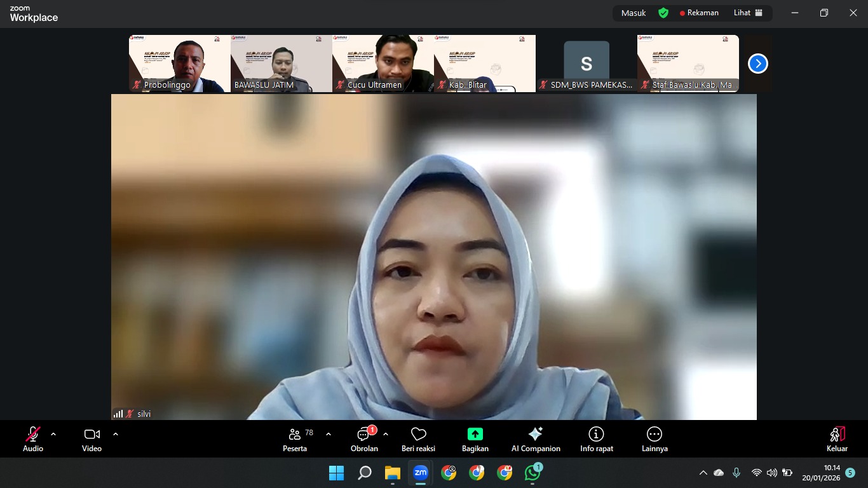Viewport: 868px width, 488px height.
Task: Open WhatsApp from the Windows taskbar
Action: (532, 473)
